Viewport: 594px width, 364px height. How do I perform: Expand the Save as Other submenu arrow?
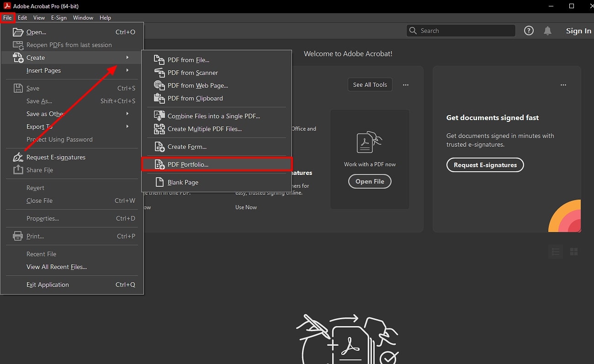[x=127, y=114]
